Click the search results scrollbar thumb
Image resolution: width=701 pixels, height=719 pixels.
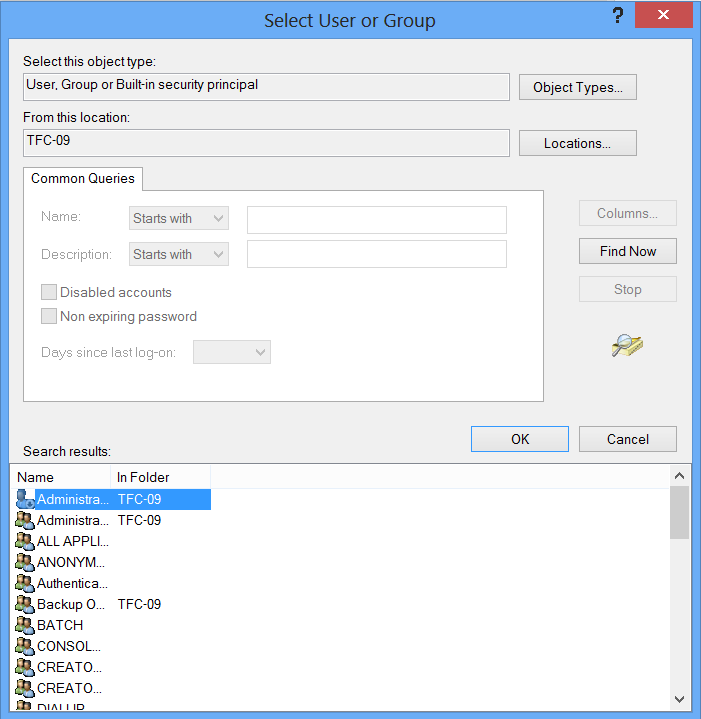679,513
